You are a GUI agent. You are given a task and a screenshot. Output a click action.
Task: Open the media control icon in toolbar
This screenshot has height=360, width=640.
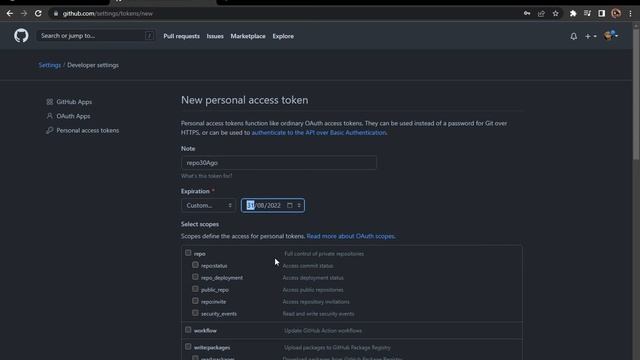pos(587,13)
